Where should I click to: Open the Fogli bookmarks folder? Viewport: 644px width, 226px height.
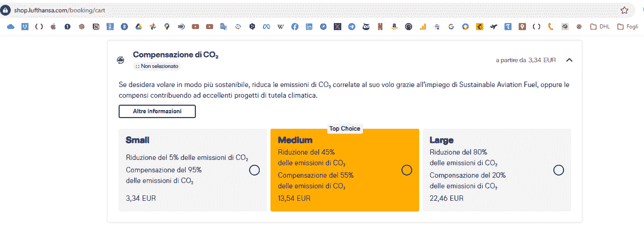(x=628, y=26)
